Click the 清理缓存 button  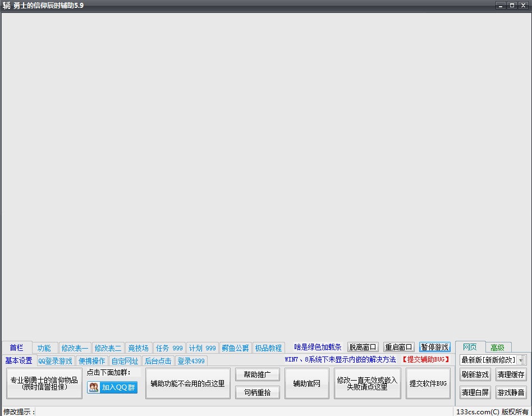point(511,374)
